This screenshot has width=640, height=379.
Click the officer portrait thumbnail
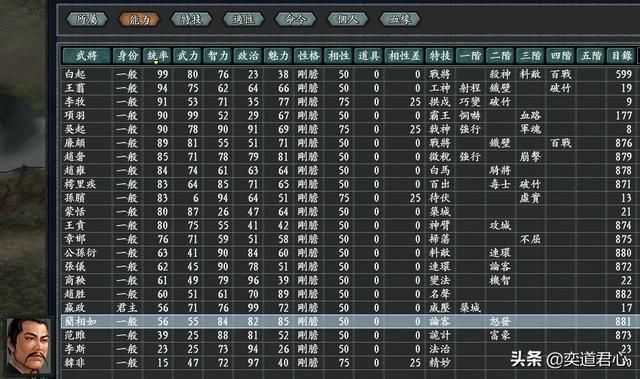tap(29, 347)
